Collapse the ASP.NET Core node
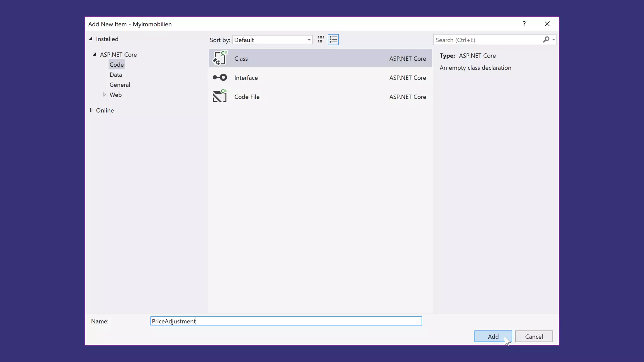The width and height of the screenshot is (644, 362). (94, 54)
